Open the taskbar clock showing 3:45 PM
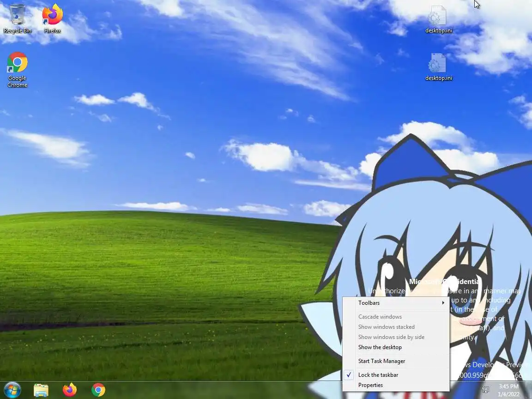 click(x=508, y=390)
